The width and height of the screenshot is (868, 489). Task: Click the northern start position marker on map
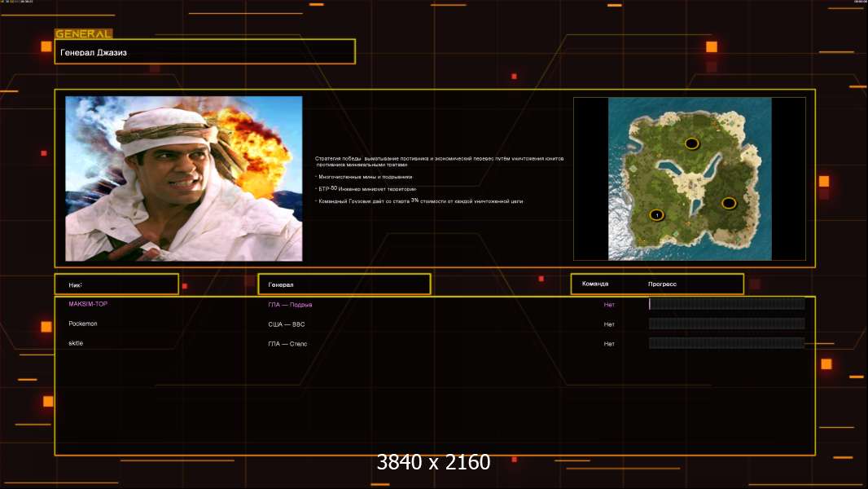pyautogui.click(x=691, y=143)
